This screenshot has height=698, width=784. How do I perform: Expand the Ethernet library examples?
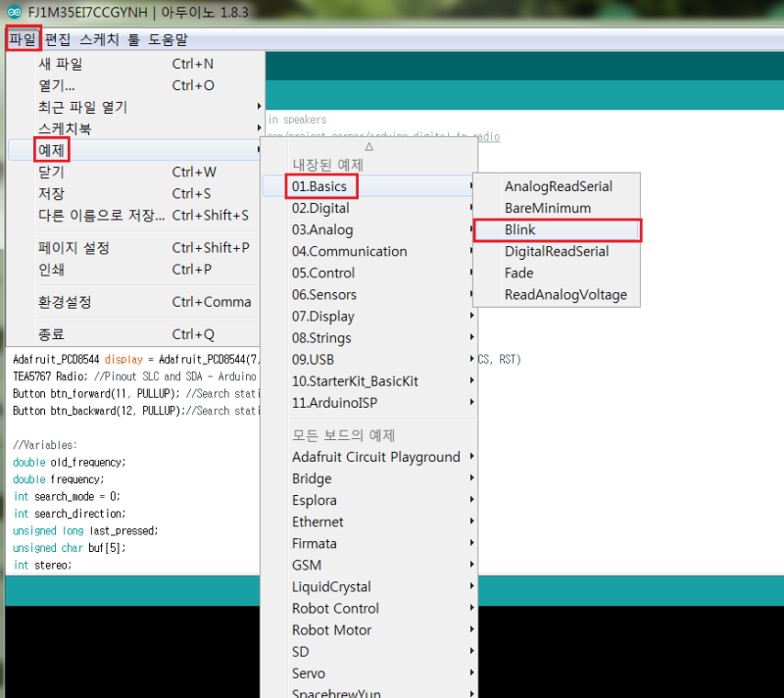click(318, 522)
